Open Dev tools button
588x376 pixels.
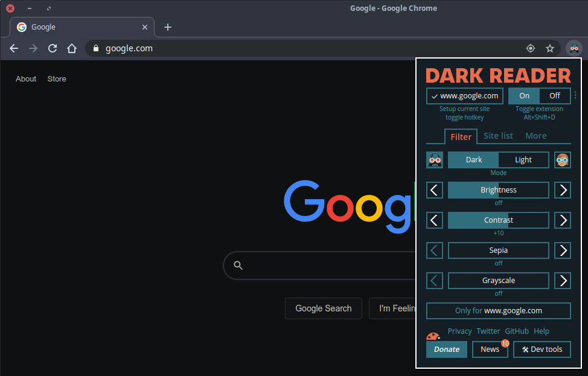[542, 349]
